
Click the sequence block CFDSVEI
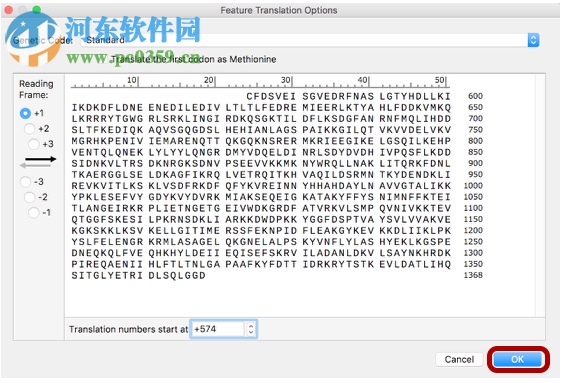pyautogui.click(x=271, y=96)
